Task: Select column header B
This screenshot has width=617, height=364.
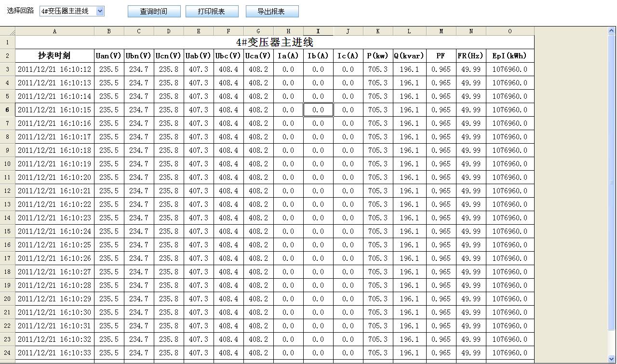Action: (109, 31)
